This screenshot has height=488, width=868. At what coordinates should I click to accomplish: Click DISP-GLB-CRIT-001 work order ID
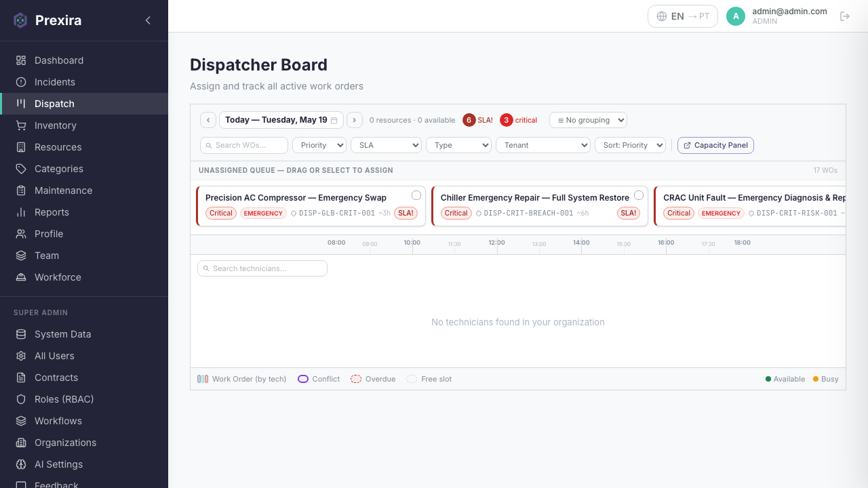pyautogui.click(x=337, y=213)
